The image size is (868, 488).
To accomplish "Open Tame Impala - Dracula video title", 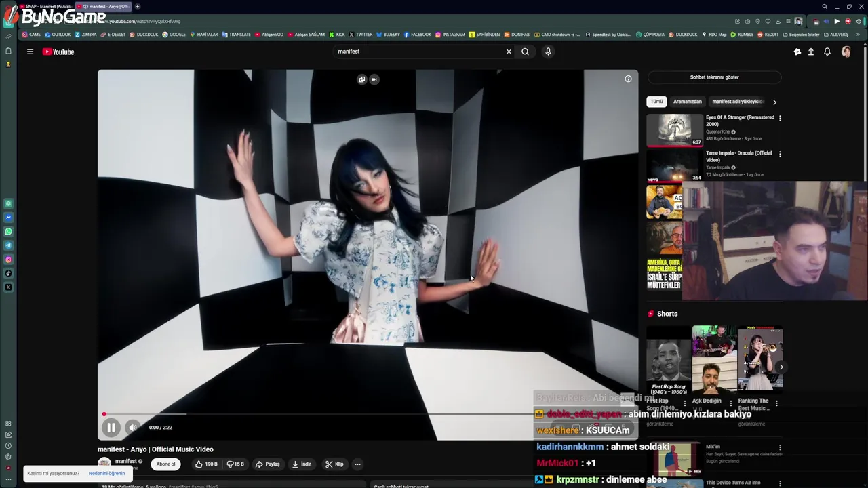I will (x=738, y=157).
